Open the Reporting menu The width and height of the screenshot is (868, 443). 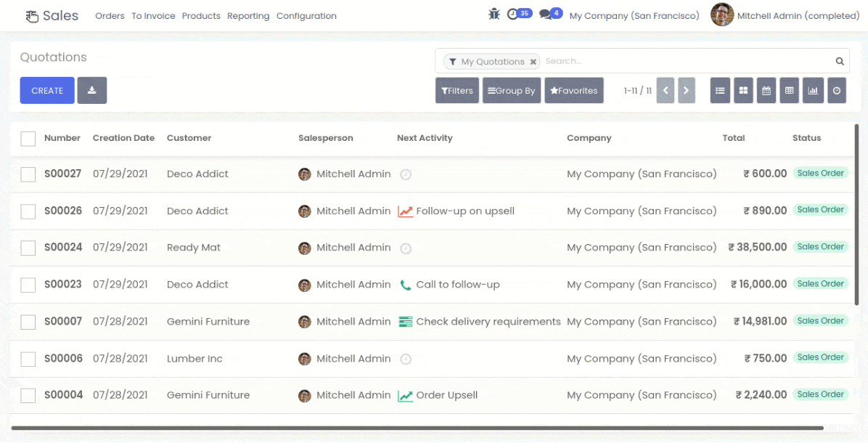[x=248, y=16]
